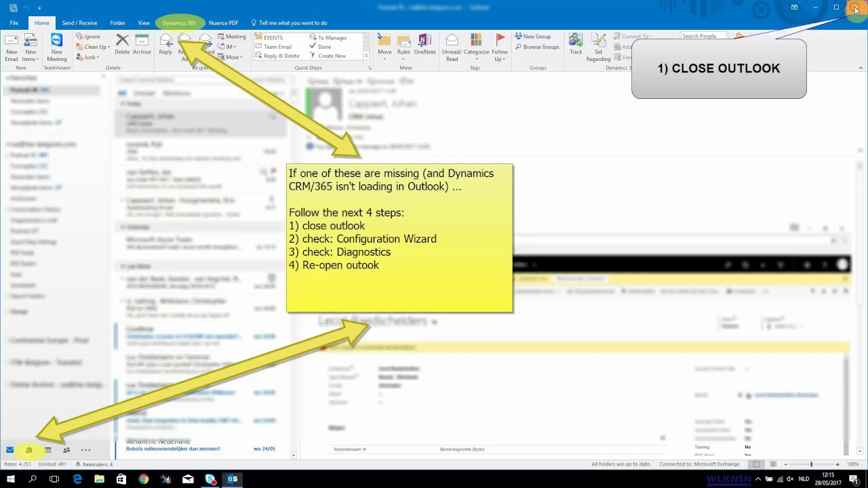Viewport: 868px width, 488px height.
Task: Click the zoom in plus button
Action: tap(838, 464)
